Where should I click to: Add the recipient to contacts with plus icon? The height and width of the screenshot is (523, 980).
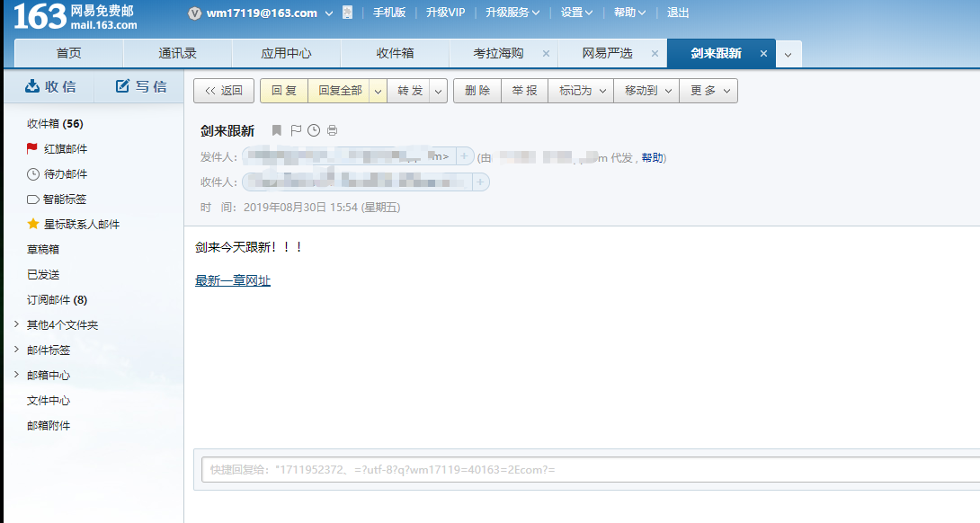tap(480, 182)
